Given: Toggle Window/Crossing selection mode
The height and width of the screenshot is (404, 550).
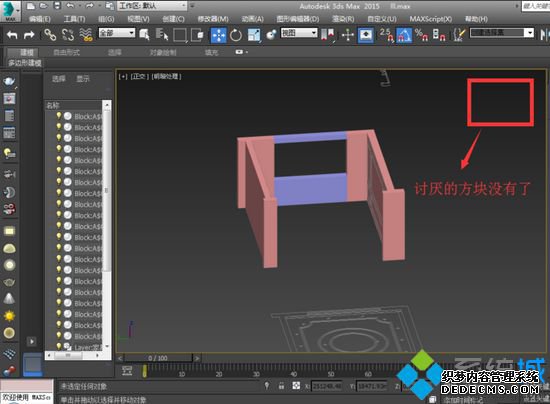Looking at the screenshot, I should pos(197,35).
